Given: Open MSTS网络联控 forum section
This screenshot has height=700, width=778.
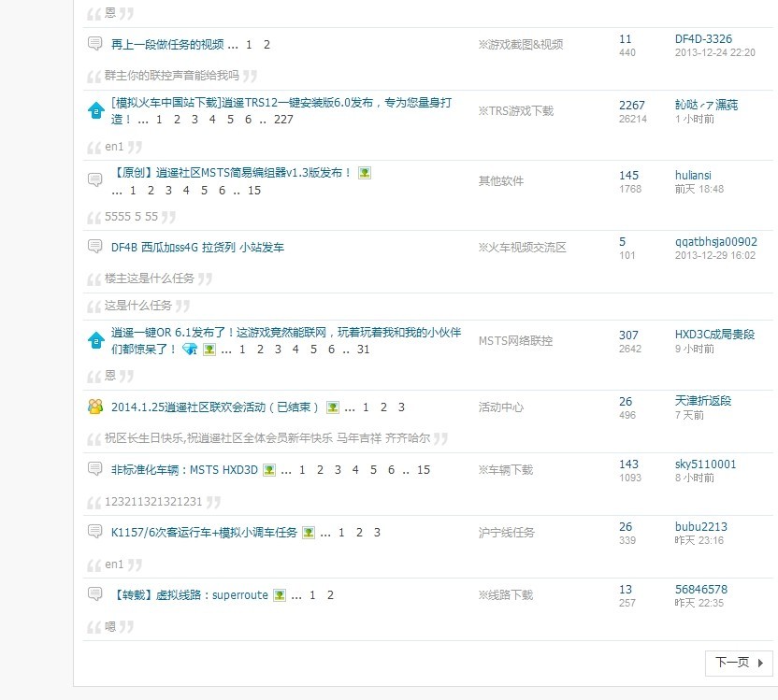Looking at the screenshot, I should (515, 341).
